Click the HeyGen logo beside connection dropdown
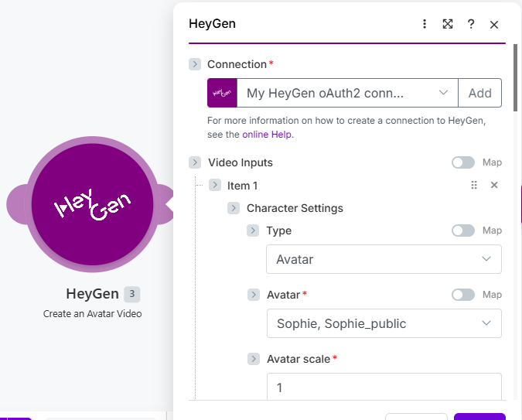The width and height of the screenshot is (522, 420). point(222,93)
